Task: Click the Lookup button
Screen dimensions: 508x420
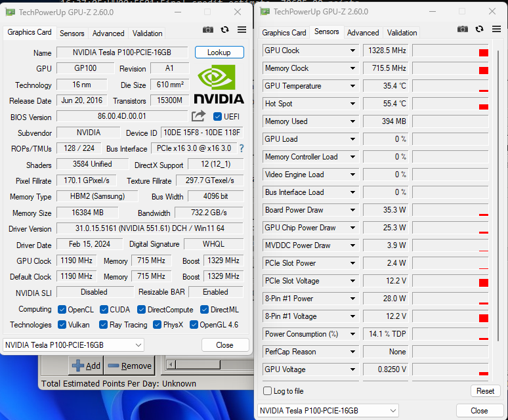Action: pyautogui.click(x=219, y=52)
